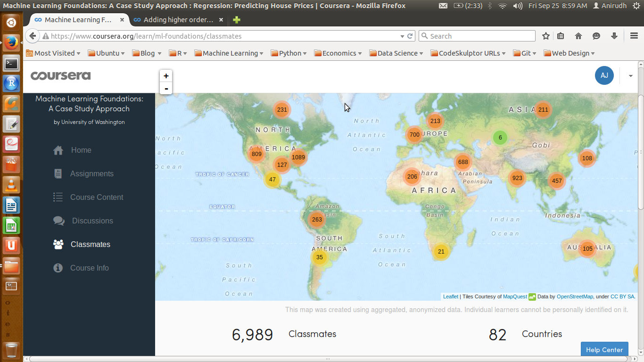
Task: Expand the Data Science bookmarks folder
Action: [x=396, y=53]
